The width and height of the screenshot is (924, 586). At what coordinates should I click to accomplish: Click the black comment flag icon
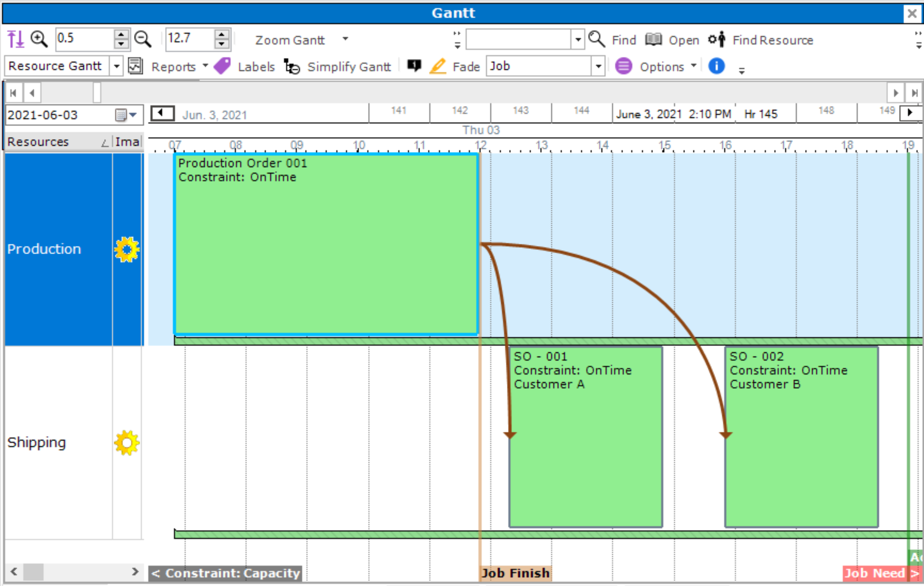click(x=414, y=65)
